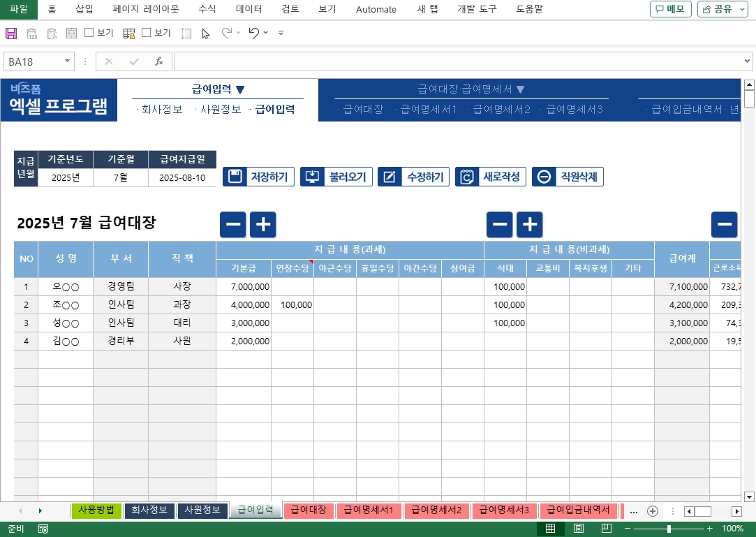Click the 직원삭제 button
756x537 pixels.
tap(568, 177)
